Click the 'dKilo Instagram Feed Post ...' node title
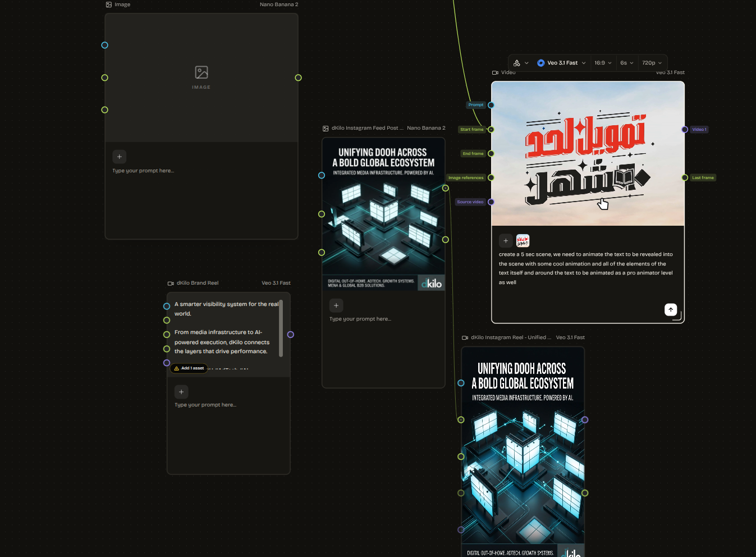756x557 pixels. point(368,129)
